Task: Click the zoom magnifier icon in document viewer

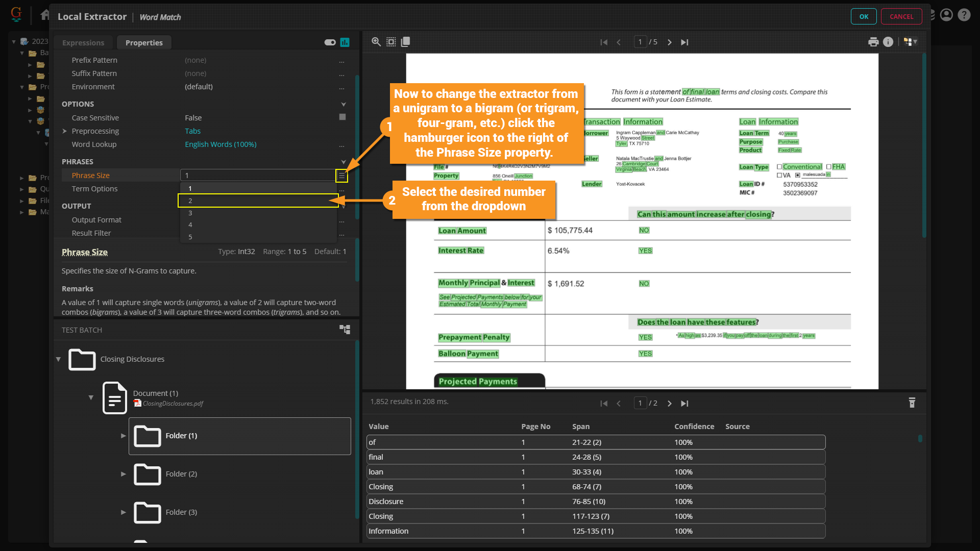Action: [x=376, y=42]
